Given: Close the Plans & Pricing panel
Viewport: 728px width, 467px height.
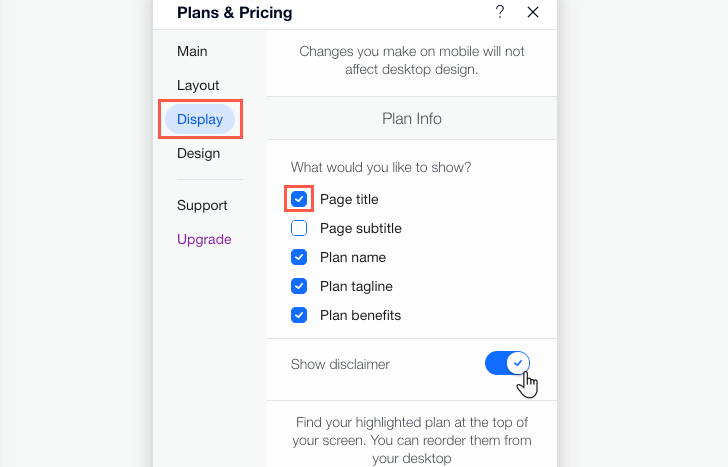Looking at the screenshot, I should [533, 12].
